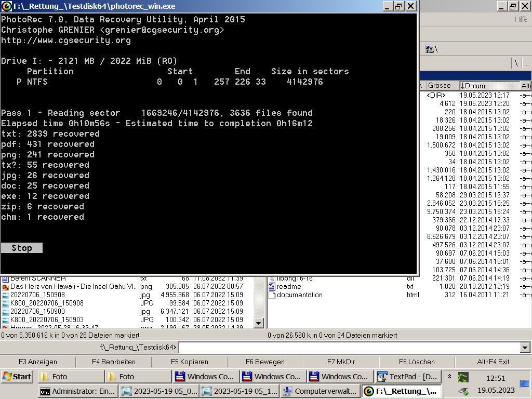
Task: Click the command prompt label f:\_Rettung_\Testdisk64>
Action: (138, 348)
